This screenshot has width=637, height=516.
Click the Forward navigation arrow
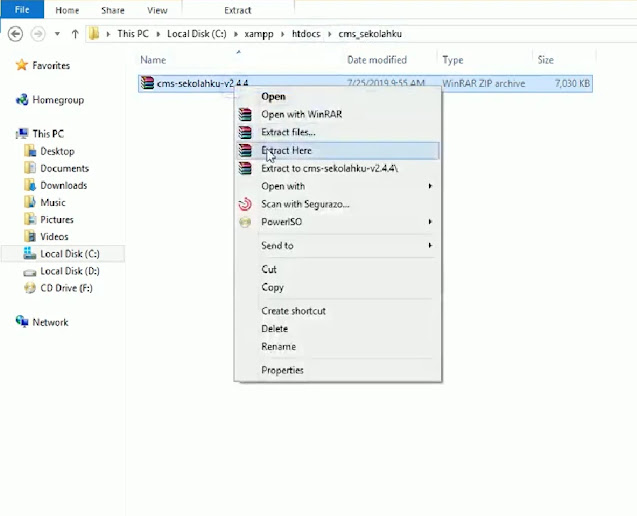tap(38, 34)
